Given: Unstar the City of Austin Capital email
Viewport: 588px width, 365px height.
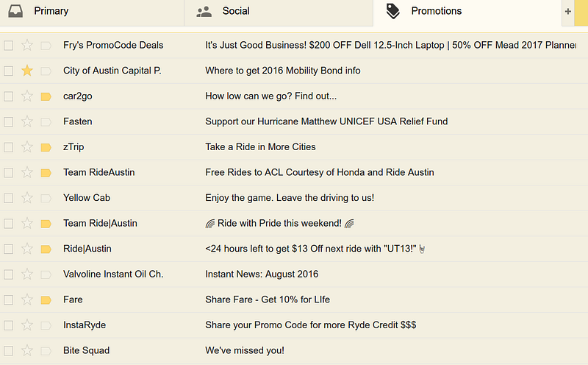Looking at the screenshot, I should click(27, 71).
